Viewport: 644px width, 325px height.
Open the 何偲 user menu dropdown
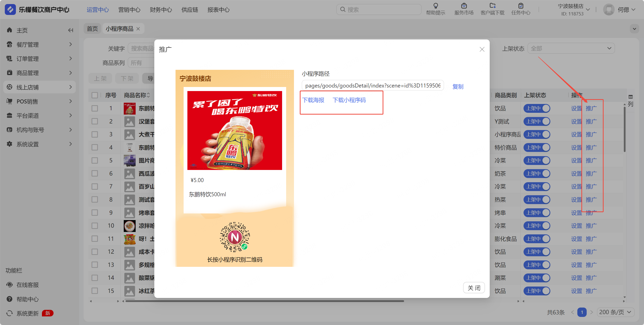coord(626,10)
